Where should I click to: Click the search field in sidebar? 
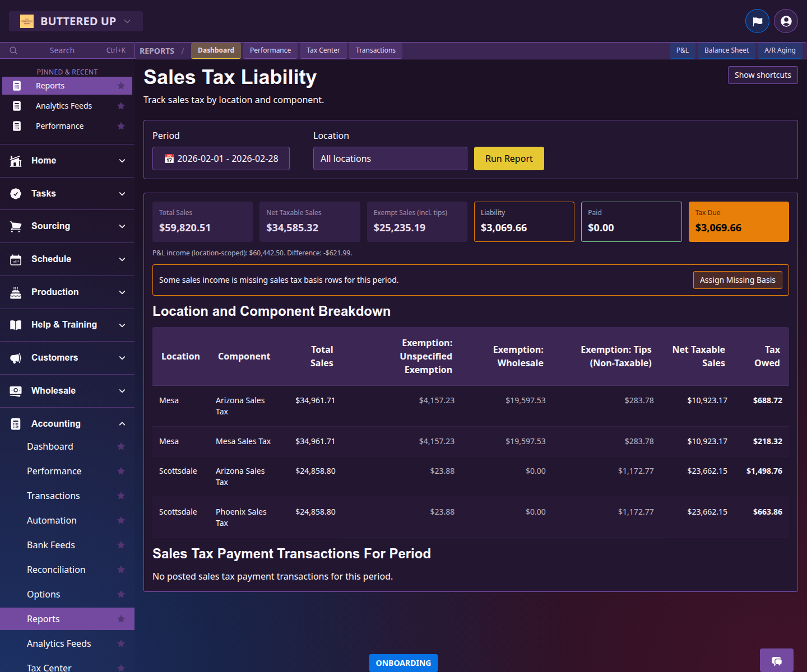(x=62, y=50)
